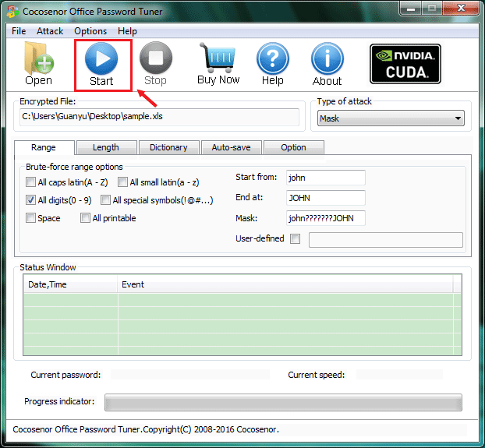
Task: Open the Help menu
Action: tap(127, 31)
